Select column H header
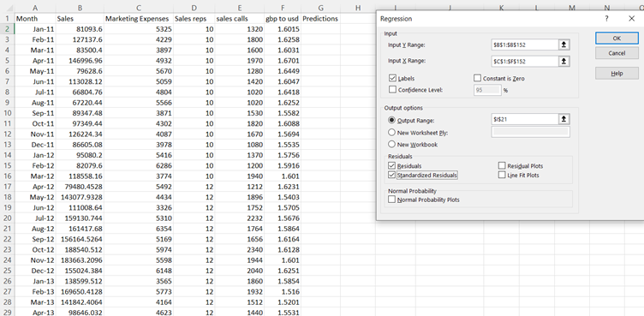This screenshot has height=316, width=644. 358,8
